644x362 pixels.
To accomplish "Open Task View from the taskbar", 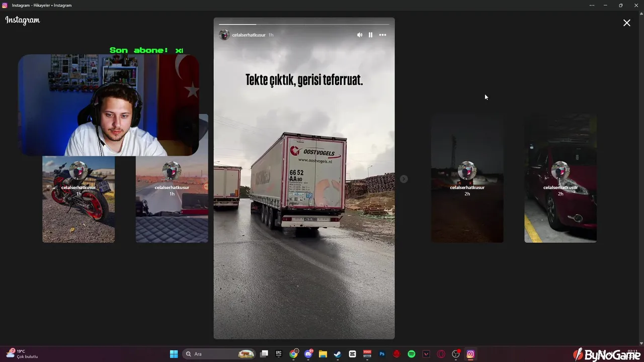I will [x=264, y=354].
